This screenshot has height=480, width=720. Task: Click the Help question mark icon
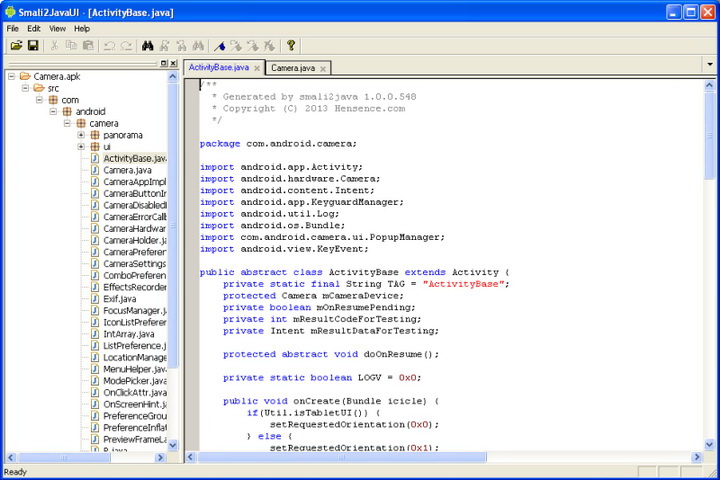point(291,46)
